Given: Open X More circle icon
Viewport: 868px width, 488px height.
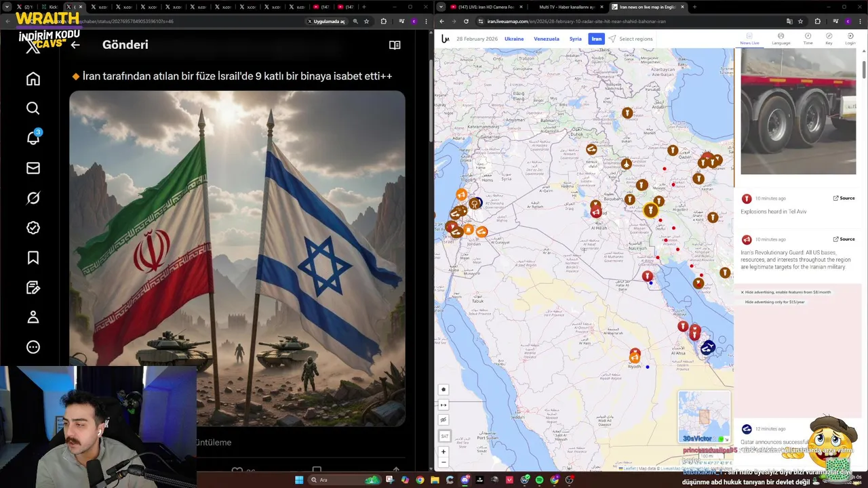Looking at the screenshot, I should pos(33,347).
